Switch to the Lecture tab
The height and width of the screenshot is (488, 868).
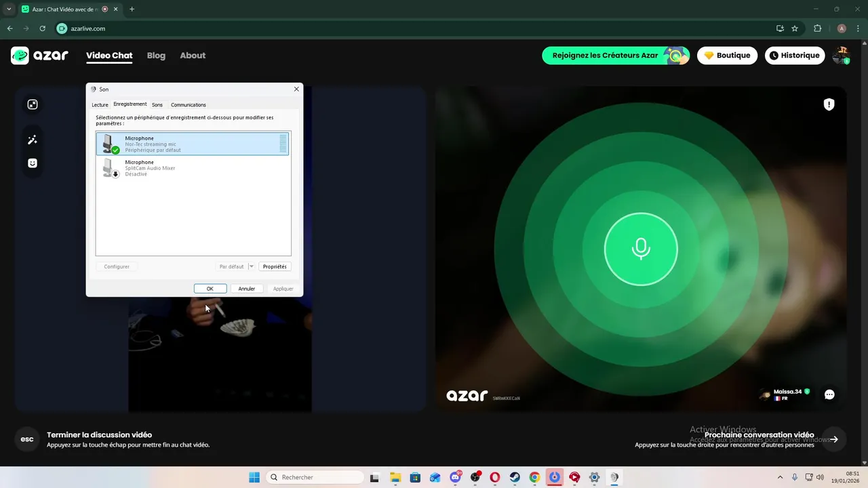[100, 105]
